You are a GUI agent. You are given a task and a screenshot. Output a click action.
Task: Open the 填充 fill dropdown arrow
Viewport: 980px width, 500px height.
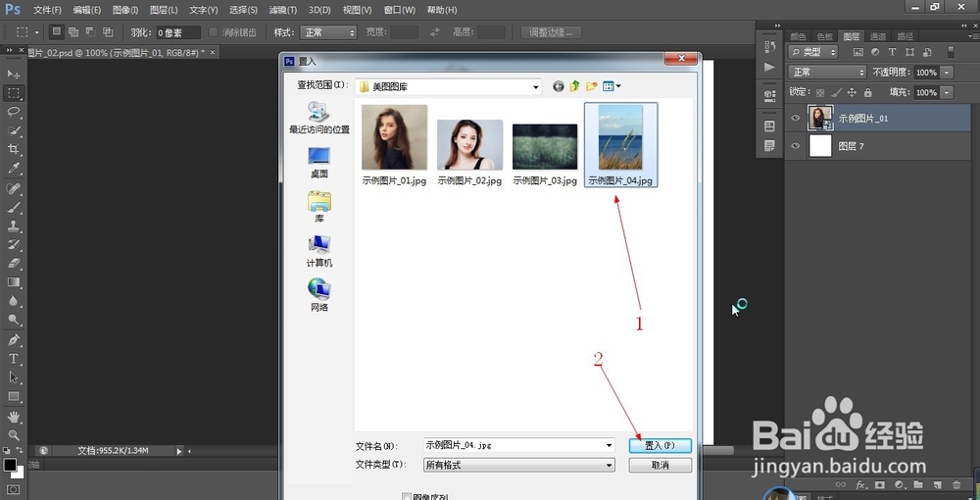pos(947,92)
